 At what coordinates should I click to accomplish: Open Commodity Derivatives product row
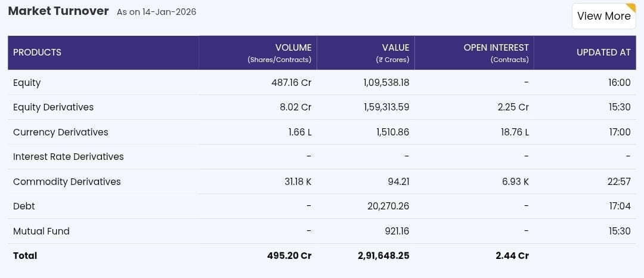[x=67, y=182]
